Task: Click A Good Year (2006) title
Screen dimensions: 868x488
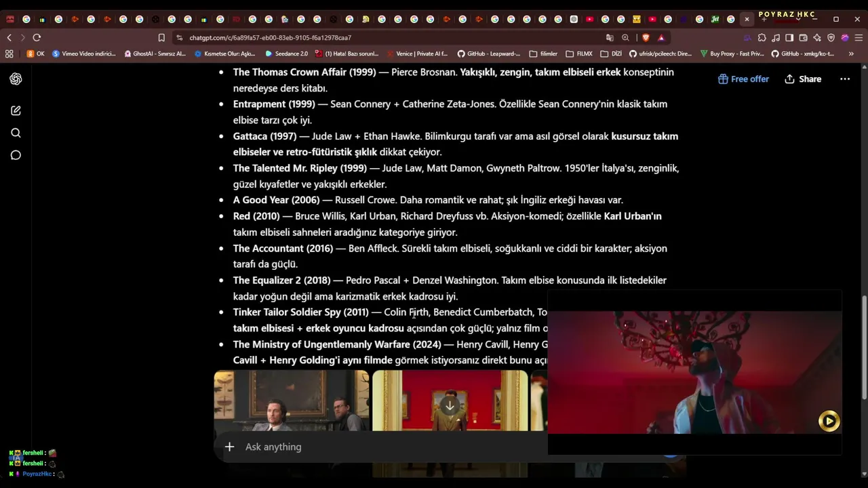Action: 276,200
